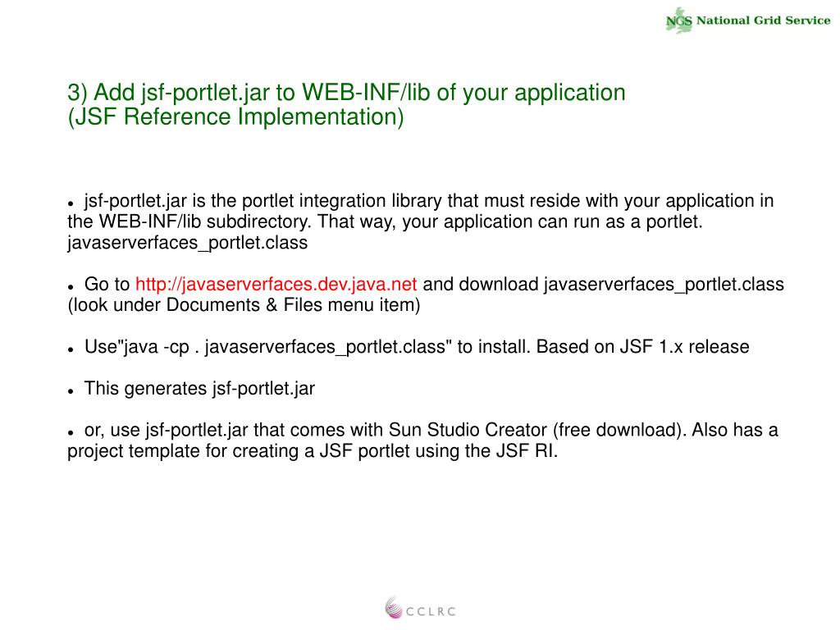Click the CCLRC logo at the bottom
Viewport: 840px width, 630px height.
(x=421, y=608)
